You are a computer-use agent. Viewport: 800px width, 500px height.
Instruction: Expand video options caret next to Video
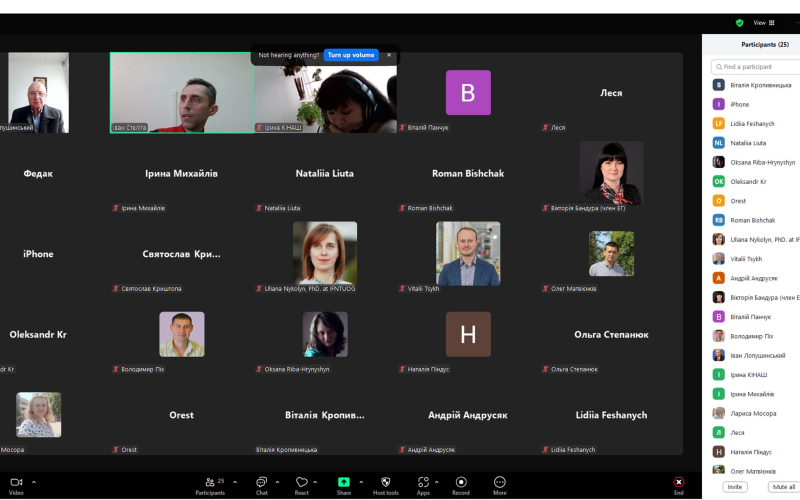[34, 482]
